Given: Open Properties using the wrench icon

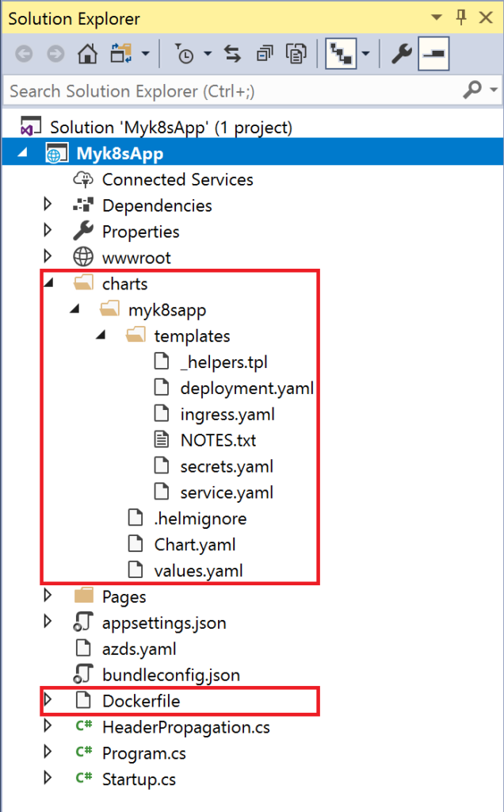Looking at the screenshot, I should click(x=400, y=54).
